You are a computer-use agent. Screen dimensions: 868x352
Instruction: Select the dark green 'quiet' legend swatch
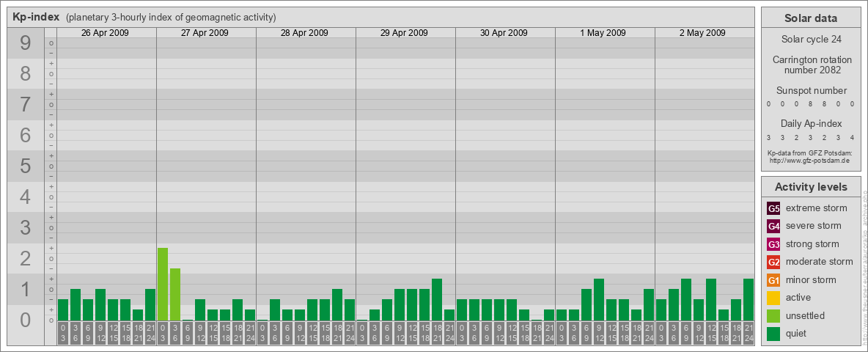(773, 333)
